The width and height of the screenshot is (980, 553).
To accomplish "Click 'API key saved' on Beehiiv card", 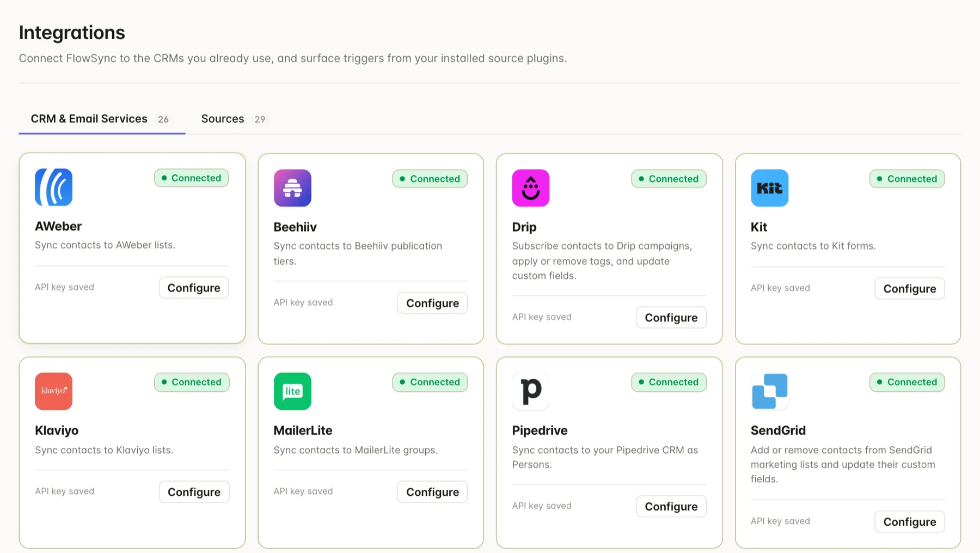I will [303, 302].
